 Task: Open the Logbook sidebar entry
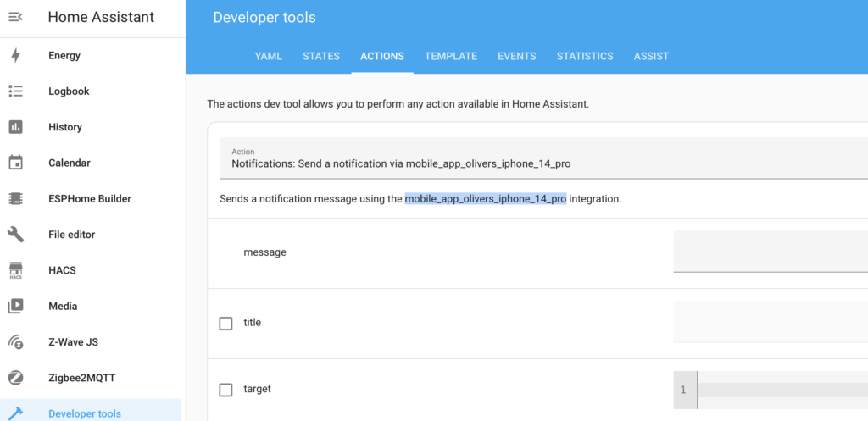click(x=91, y=91)
